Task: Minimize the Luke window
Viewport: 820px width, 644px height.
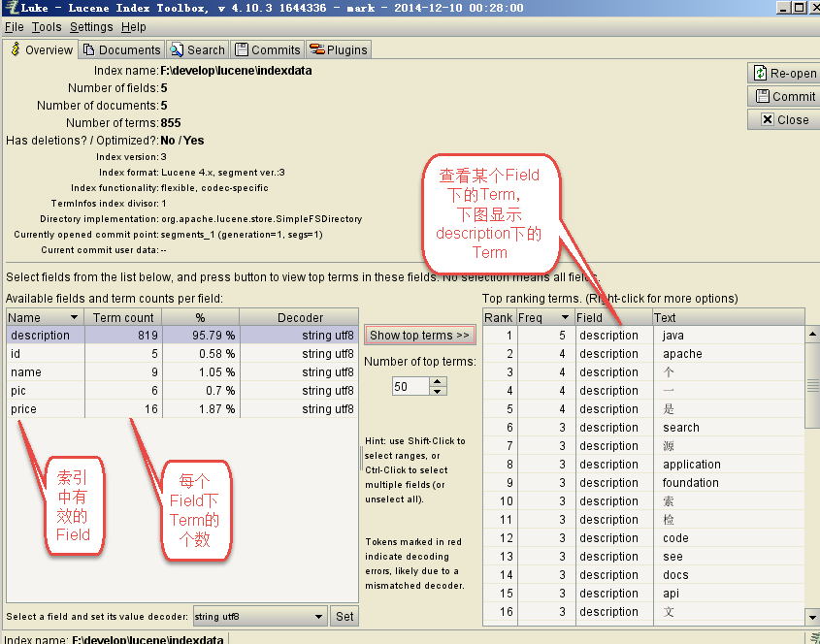Action: pyautogui.click(x=783, y=8)
